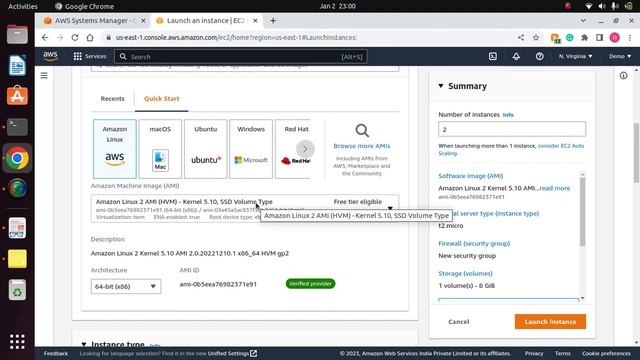Open Number of instances Info link

(x=508, y=115)
